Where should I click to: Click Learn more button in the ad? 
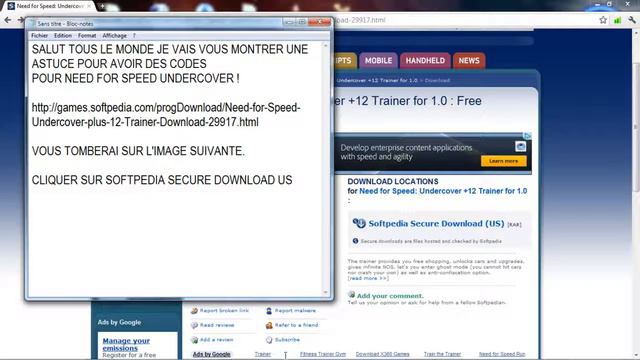click(503, 161)
